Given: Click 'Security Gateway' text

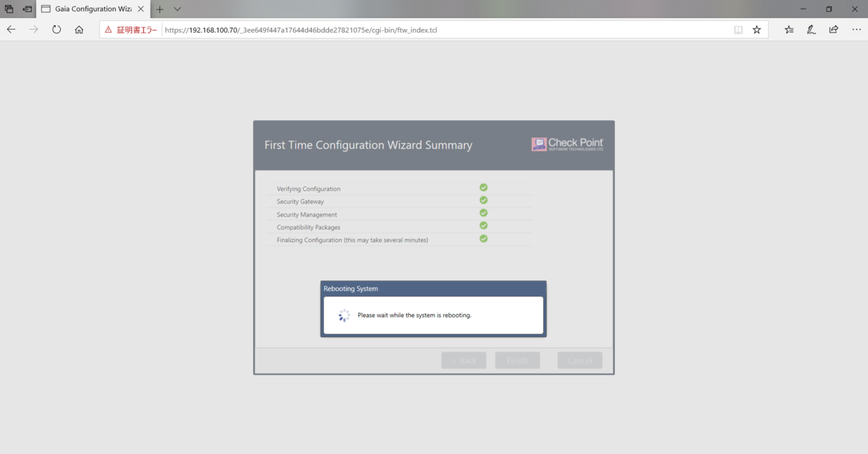Looking at the screenshot, I should 300,201.
